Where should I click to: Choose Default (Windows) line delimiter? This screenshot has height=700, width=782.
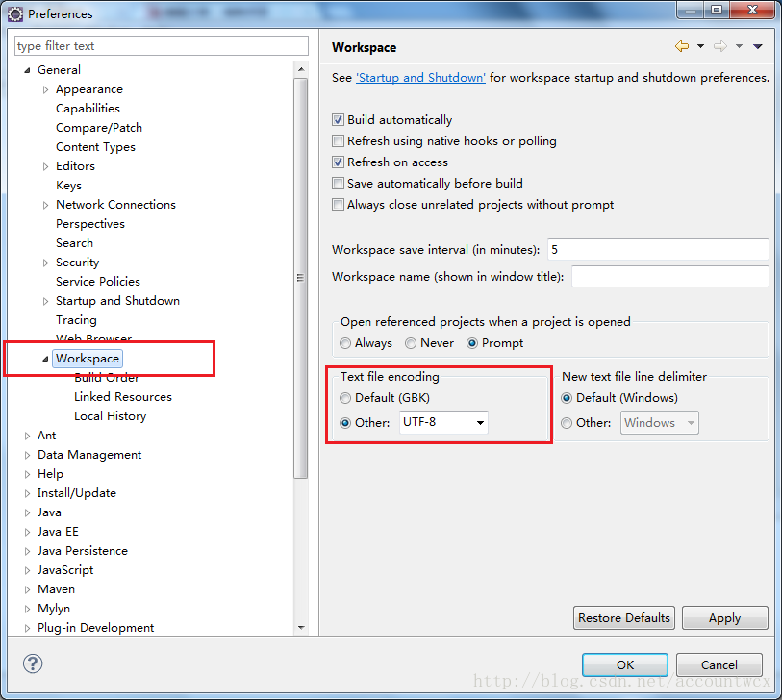point(567,398)
